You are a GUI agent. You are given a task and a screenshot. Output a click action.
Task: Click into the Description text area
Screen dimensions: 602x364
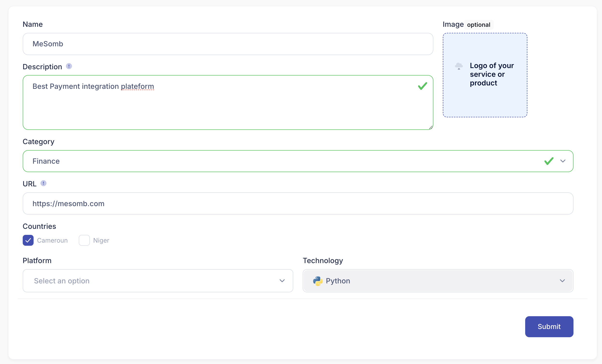click(x=228, y=103)
